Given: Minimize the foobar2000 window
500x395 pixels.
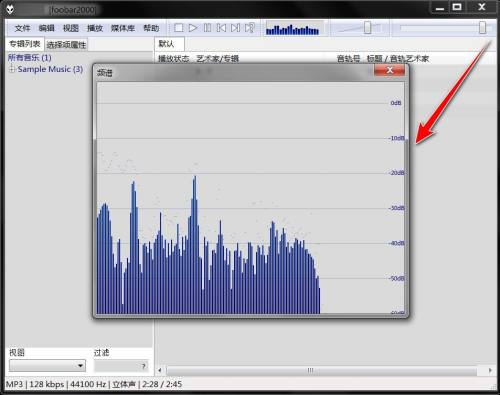Looking at the screenshot, I should [x=440, y=7].
